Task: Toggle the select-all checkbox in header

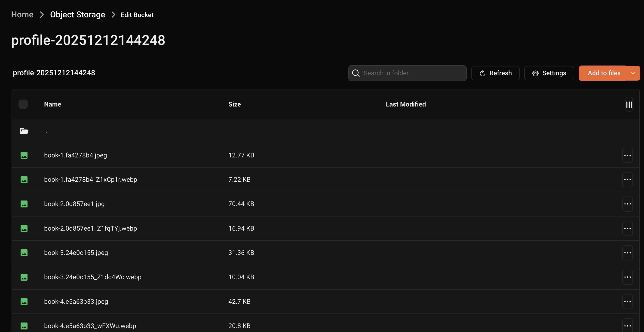Action: click(x=23, y=104)
